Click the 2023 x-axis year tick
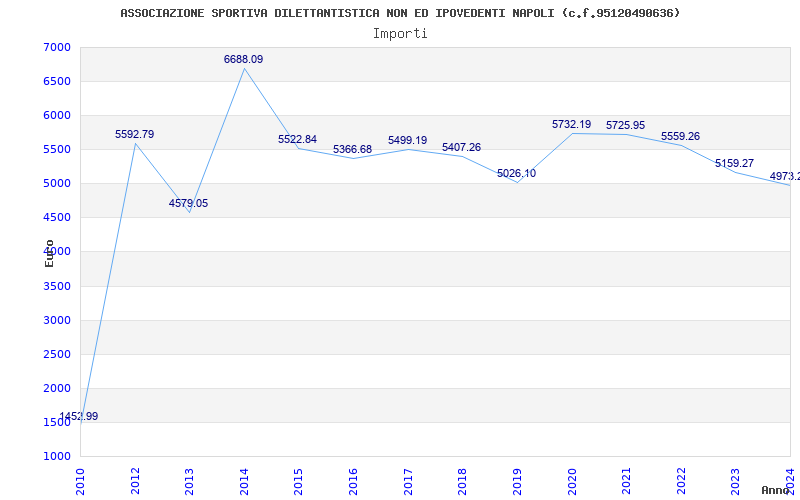This screenshot has height=500, width=800. (x=735, y=481)
